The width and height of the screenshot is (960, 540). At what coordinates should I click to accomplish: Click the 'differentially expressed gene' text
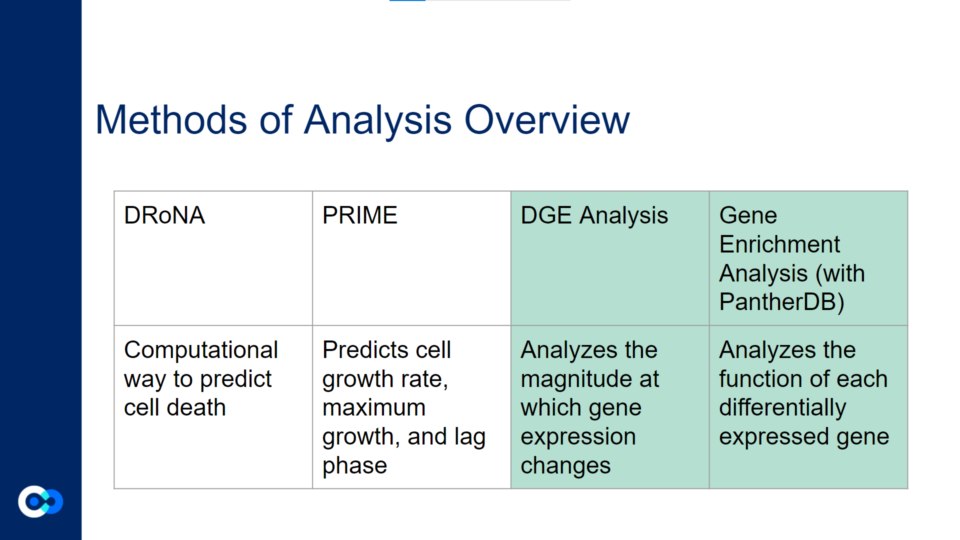pos(804,422)
